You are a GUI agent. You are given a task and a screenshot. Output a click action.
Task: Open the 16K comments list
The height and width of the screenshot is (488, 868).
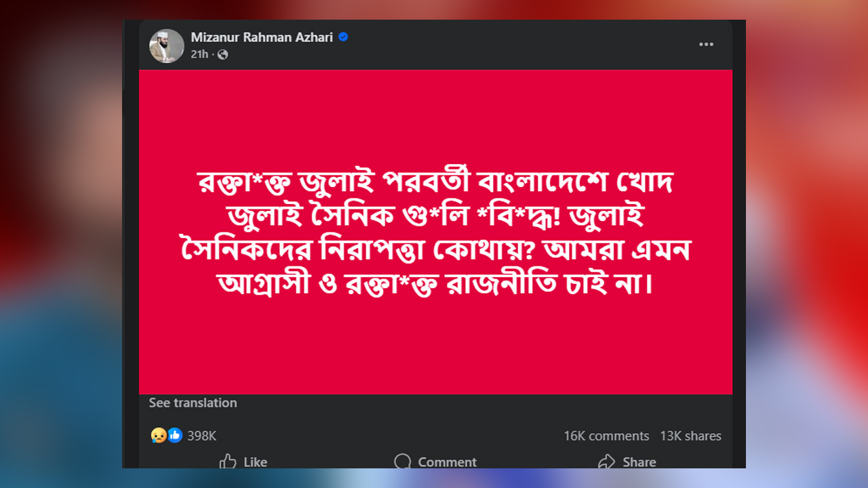[606, 436]
